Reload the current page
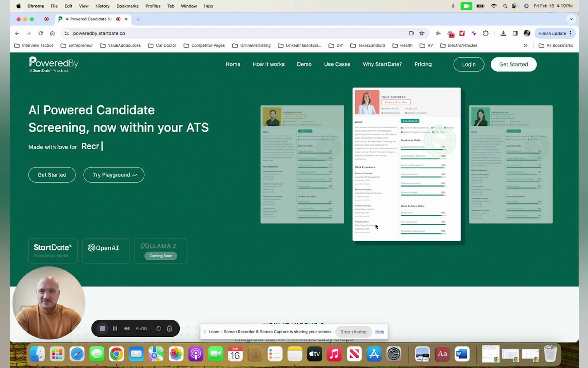 pyautogui.click(x=41, y=33)
